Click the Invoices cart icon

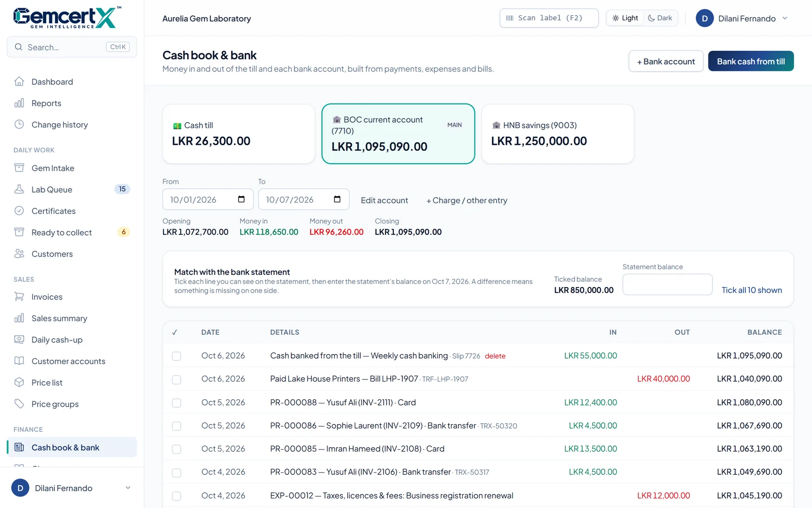(19, 297)
